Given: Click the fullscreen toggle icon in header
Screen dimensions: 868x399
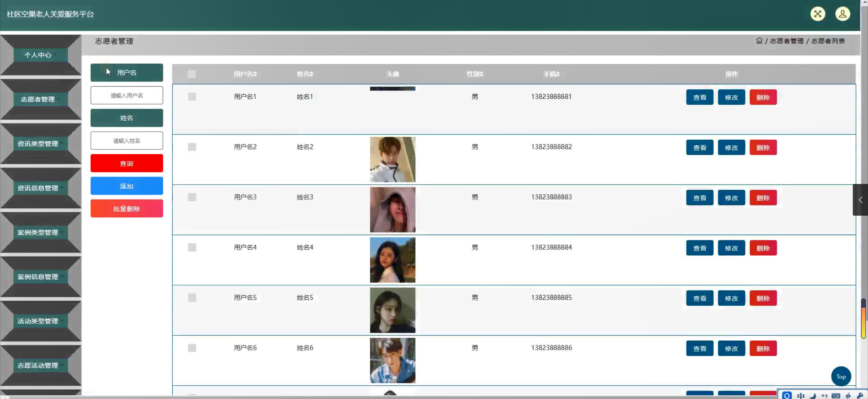Looking at the screenshot, I should coord(818,14).
